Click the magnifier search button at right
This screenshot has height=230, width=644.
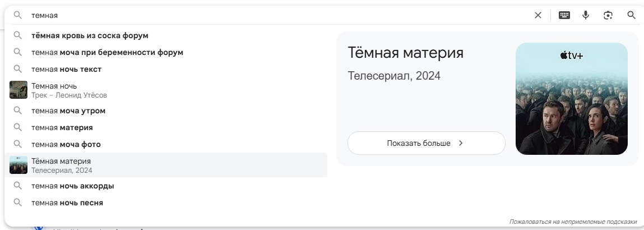tap(631, 15)
